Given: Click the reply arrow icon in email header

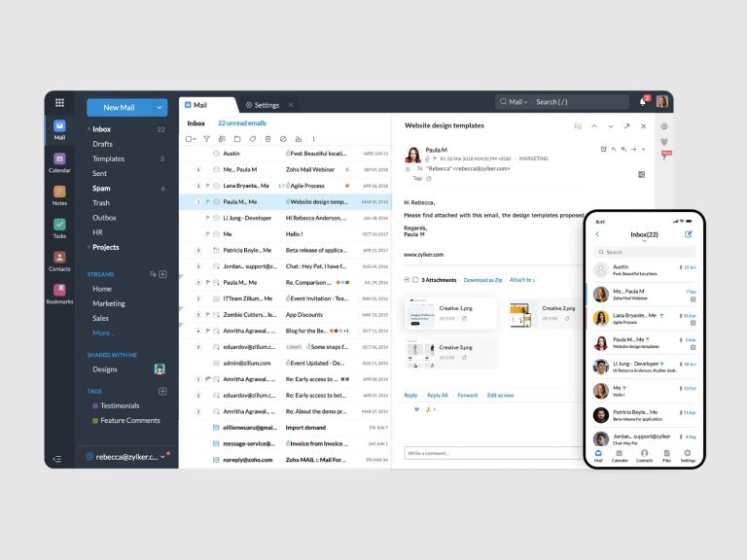Looking at the screenshot, I should click(x=614, y=149).
